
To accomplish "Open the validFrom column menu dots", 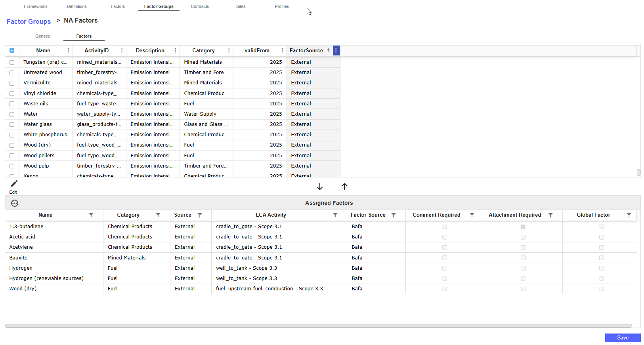I will coord(283,50).
